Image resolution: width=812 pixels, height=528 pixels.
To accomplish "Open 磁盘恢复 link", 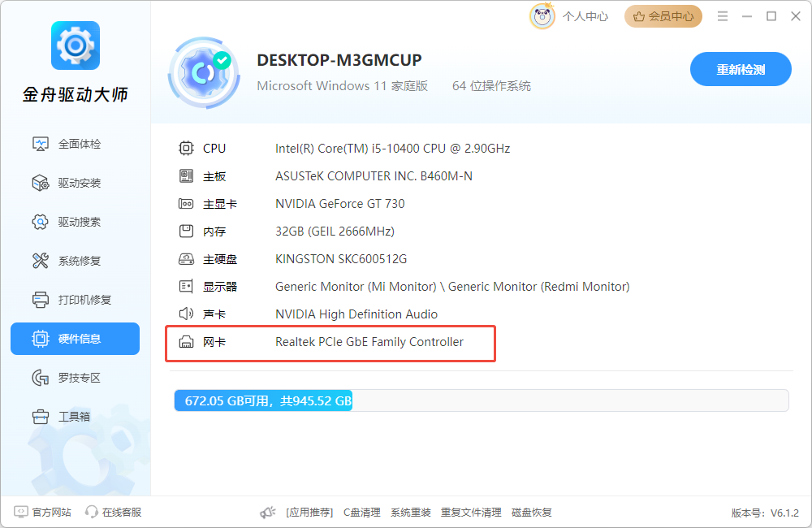I will [x=531, y=513].
